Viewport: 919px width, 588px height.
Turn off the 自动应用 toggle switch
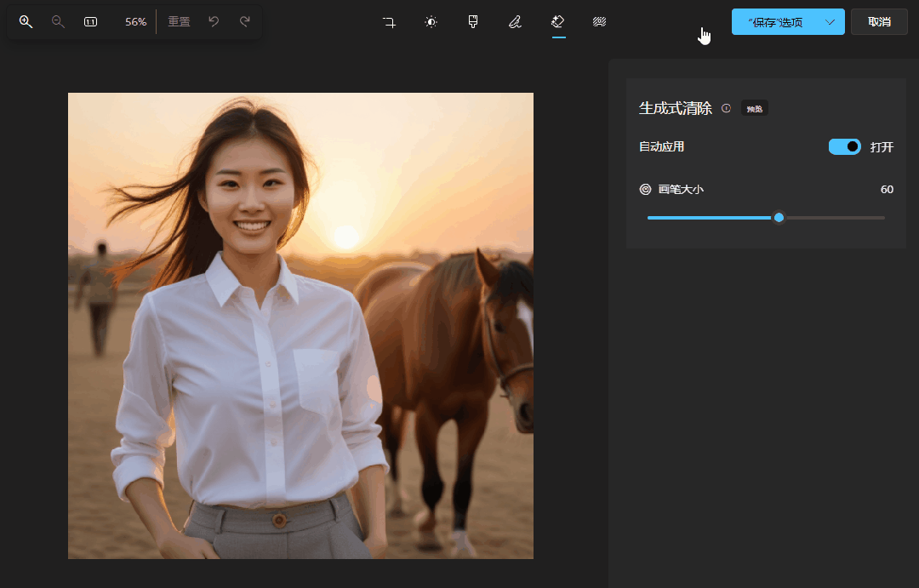pyautogui.click(x=844, y=147)
